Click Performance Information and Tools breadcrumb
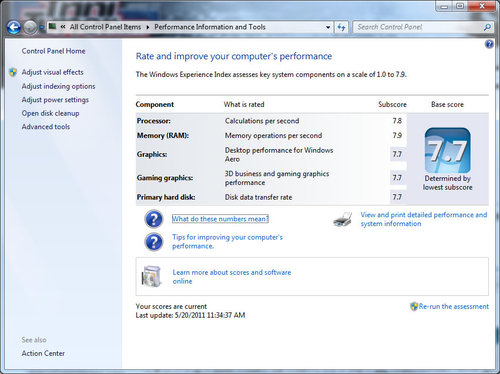The width and height of the screenshot is (500, 374). [x=210, y=27]
